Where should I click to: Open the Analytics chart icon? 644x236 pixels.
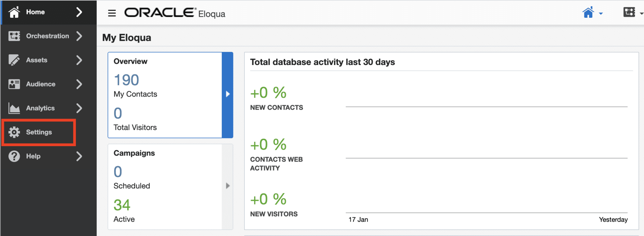coord(14,108)
